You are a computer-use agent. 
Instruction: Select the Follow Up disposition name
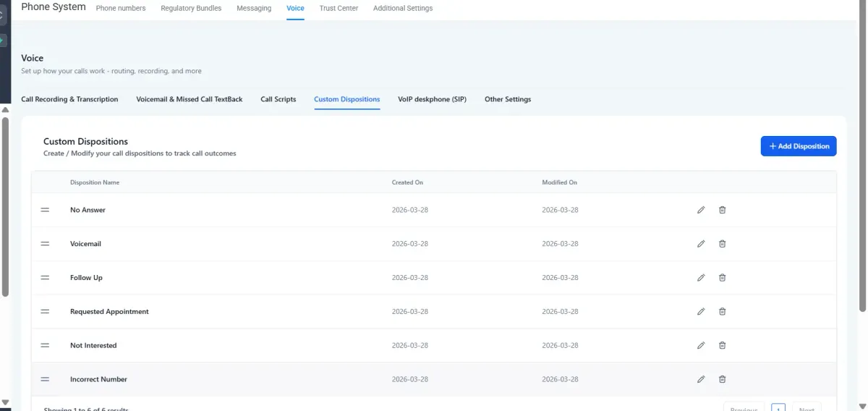tap(86, 278)
